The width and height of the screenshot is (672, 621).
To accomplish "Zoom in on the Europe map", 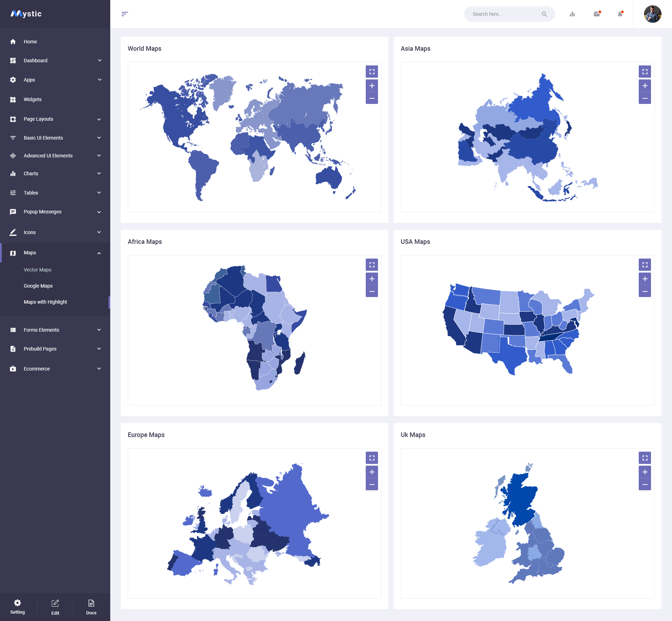I will pos(372,472).
